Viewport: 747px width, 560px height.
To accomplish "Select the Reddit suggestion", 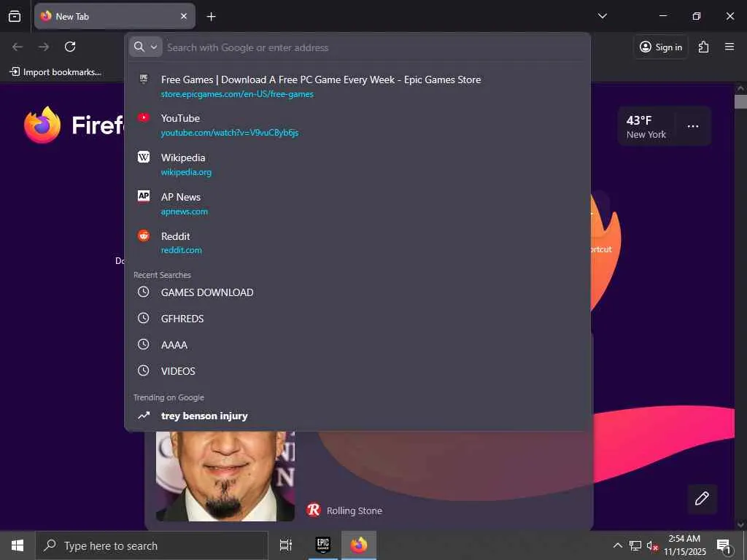I will pos(357,243).
